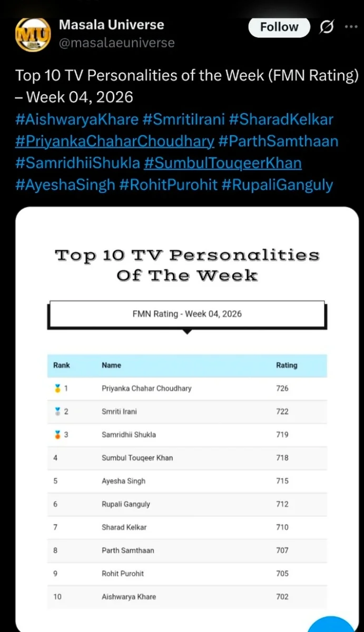Click the bronze medal icon at rank 3

tap(57, 435)
